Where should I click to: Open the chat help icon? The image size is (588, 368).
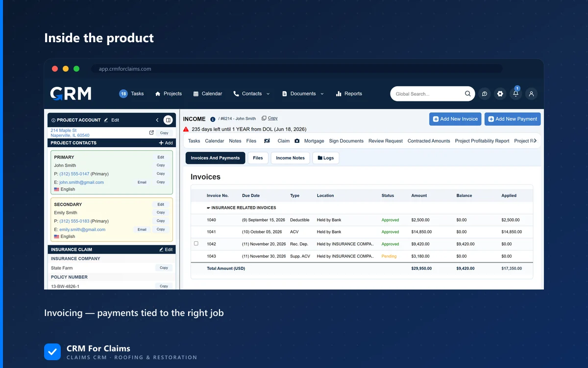[485, 94]
